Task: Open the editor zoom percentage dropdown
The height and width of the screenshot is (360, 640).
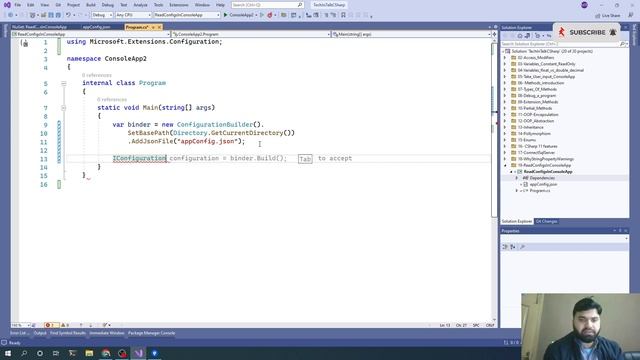Action: [20, 325]
